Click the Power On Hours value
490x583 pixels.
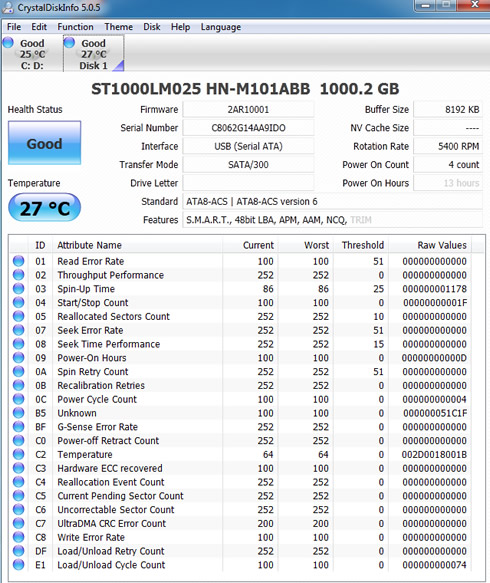(448, 183)
